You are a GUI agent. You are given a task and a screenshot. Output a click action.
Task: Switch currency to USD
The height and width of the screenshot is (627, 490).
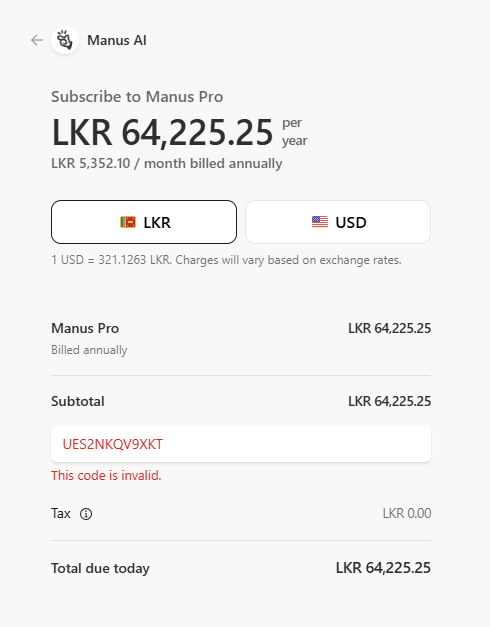[338, 222]
